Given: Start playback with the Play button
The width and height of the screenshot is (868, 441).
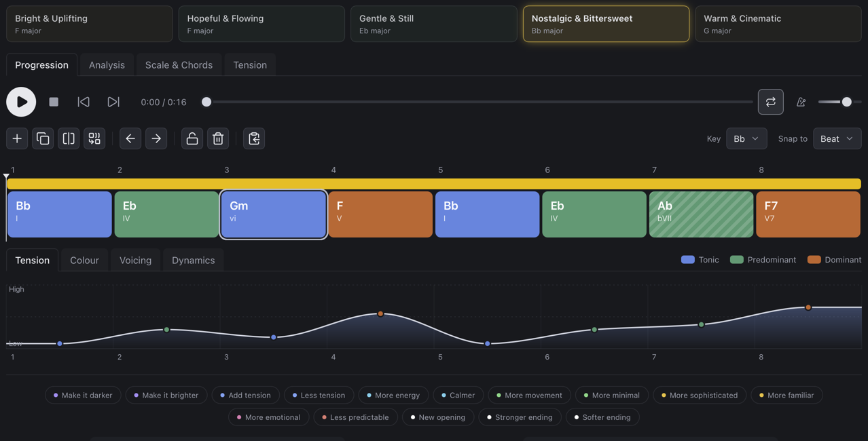Looking at the screenshot, I should coord(21,102).
